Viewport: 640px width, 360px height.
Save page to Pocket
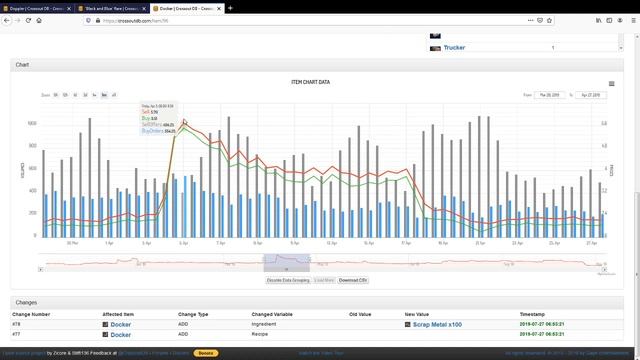tap(540, 20)
